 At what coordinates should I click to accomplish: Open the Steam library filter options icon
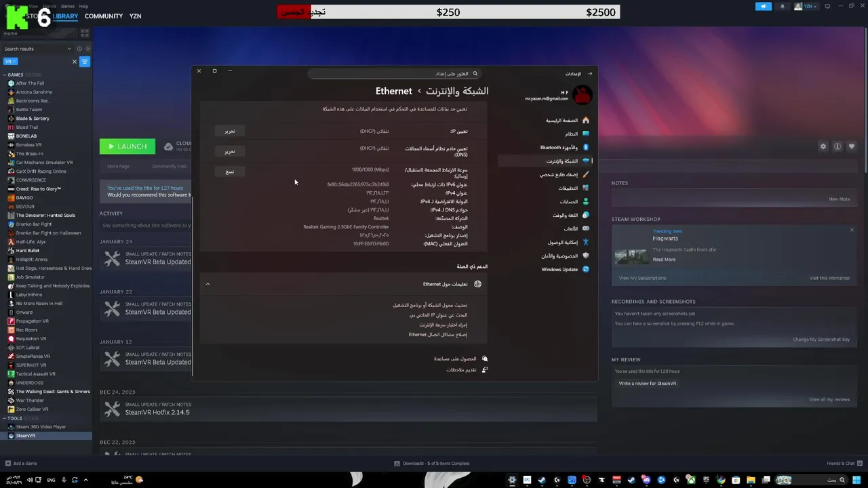(x=85, y=62)
